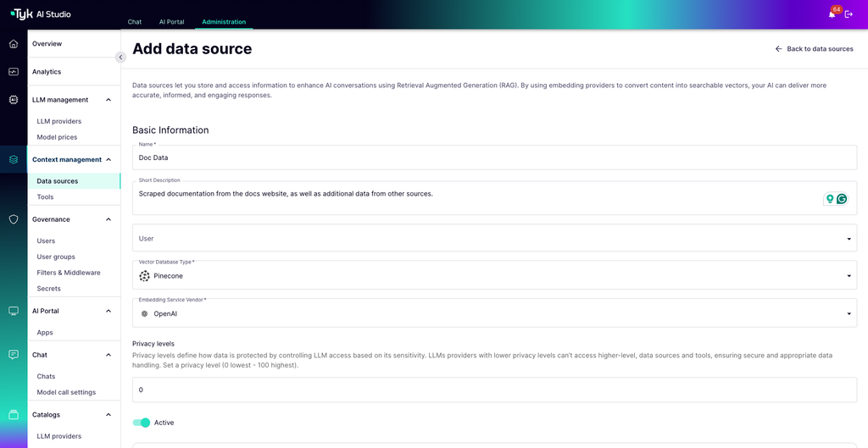Select the governance shield icon
Screen dimensions: 868x448
coord(14,219)
